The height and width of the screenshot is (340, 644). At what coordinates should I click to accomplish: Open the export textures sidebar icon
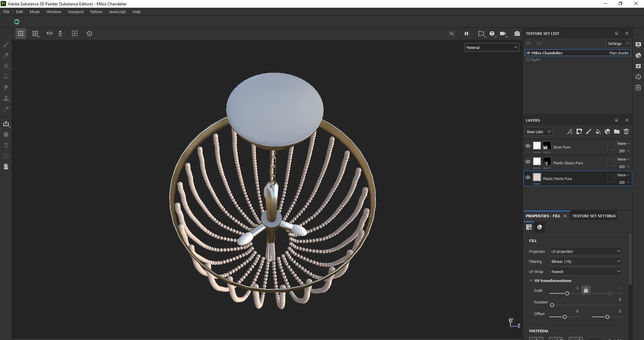click(x=6, y=124)
